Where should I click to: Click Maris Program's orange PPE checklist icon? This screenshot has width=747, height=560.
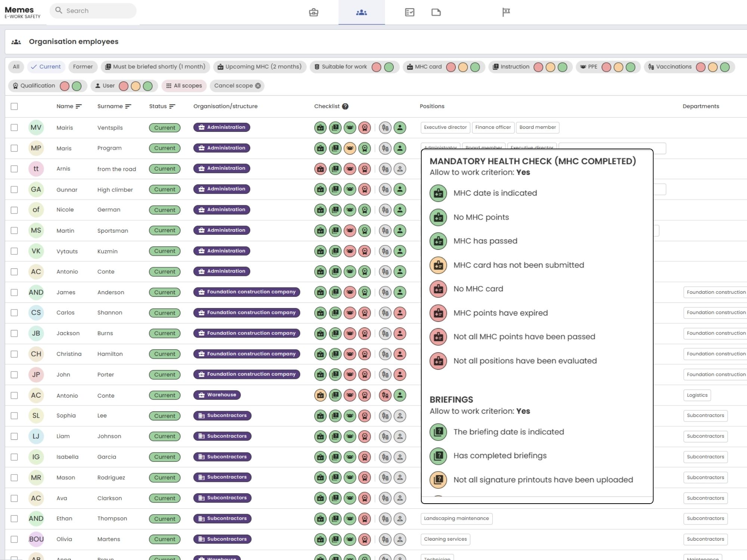click(350, 148)
